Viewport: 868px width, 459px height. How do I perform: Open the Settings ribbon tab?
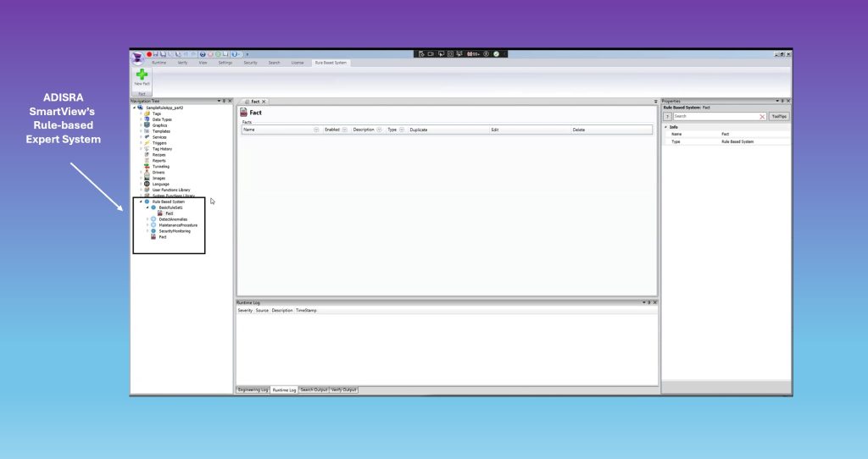point(225,63)
